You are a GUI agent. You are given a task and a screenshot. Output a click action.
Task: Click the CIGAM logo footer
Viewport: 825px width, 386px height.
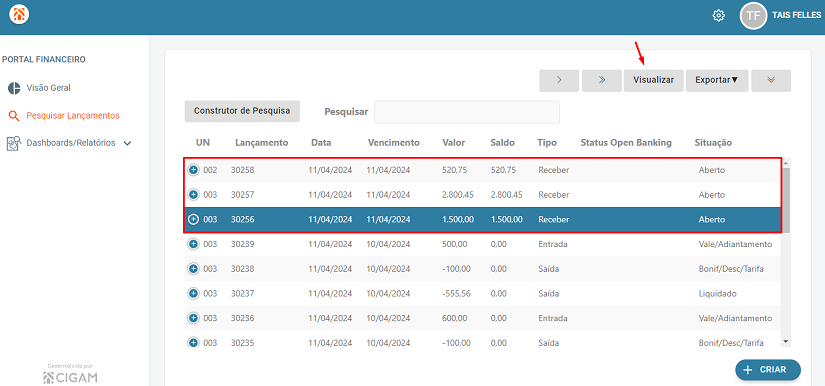tap(70, 377)
